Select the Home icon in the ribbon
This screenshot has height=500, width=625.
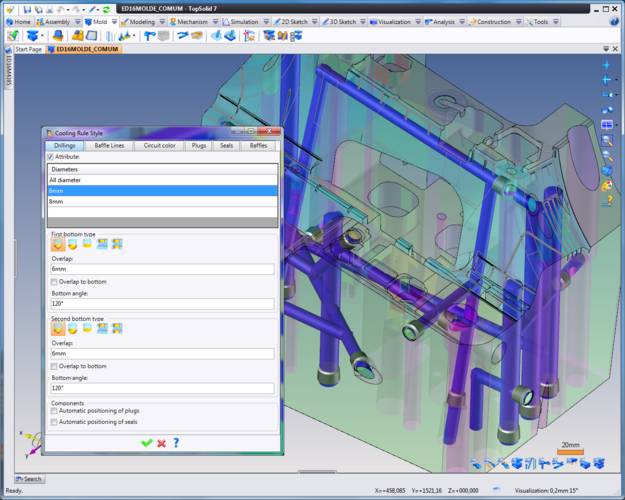(9, 21)
